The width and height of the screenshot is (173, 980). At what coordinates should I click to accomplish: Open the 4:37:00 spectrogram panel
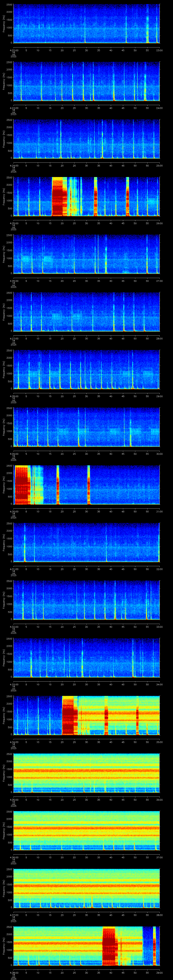86,888
